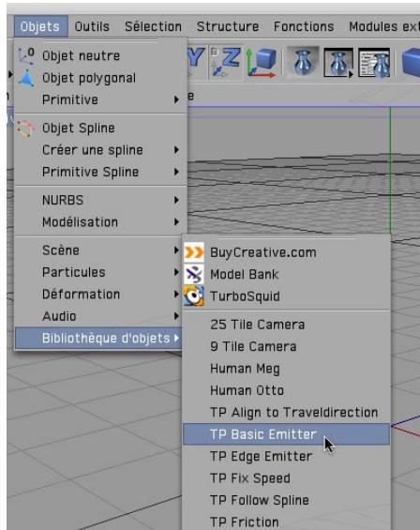The width and height of the screenshot is (420, 530).
Task: Add a cube primitive from toolbar
Action: (411, 62)
